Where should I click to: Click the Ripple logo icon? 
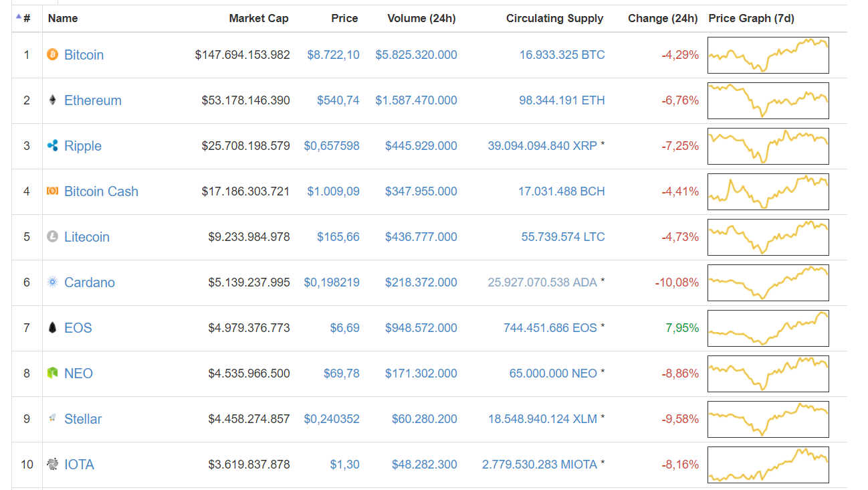click(53, 145)
